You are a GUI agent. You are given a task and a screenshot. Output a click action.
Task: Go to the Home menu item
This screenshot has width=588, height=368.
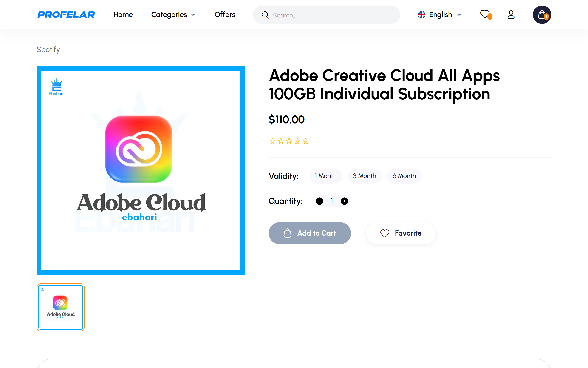pyautogui.click(x=123, y=14)
